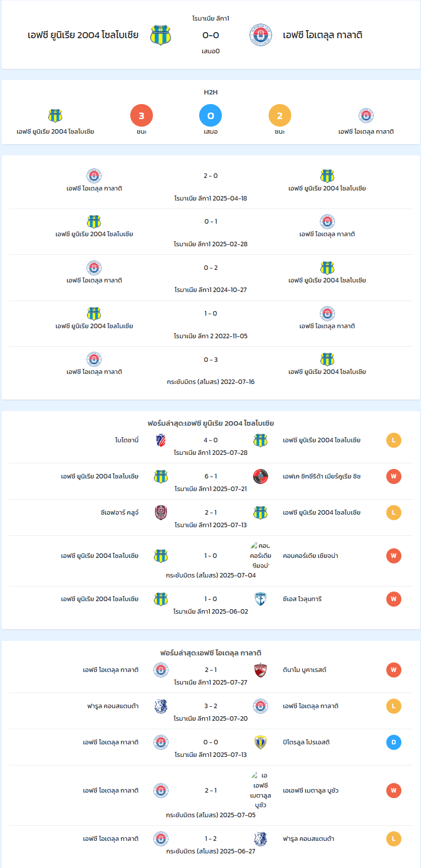Click the L badge for the 4 - 0 Botosani match
The width and height of the screenshot is (421, 868).
coord(394,440)
